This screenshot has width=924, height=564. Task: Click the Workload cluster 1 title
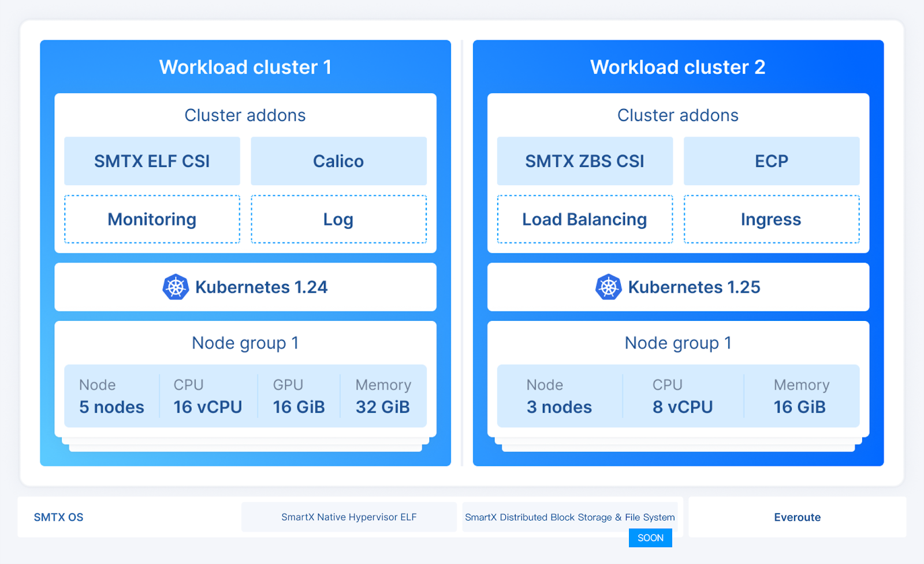click(x=245, y=67)
